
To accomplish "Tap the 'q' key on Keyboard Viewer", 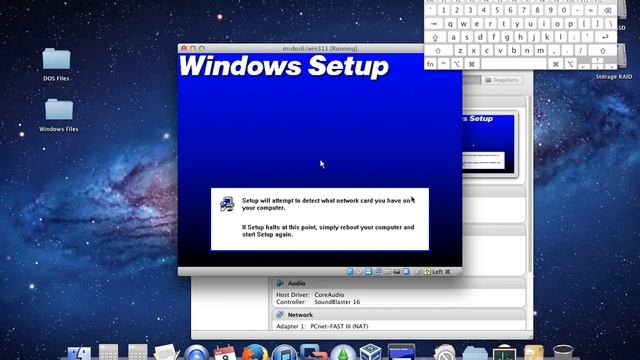I will [450, 24].
